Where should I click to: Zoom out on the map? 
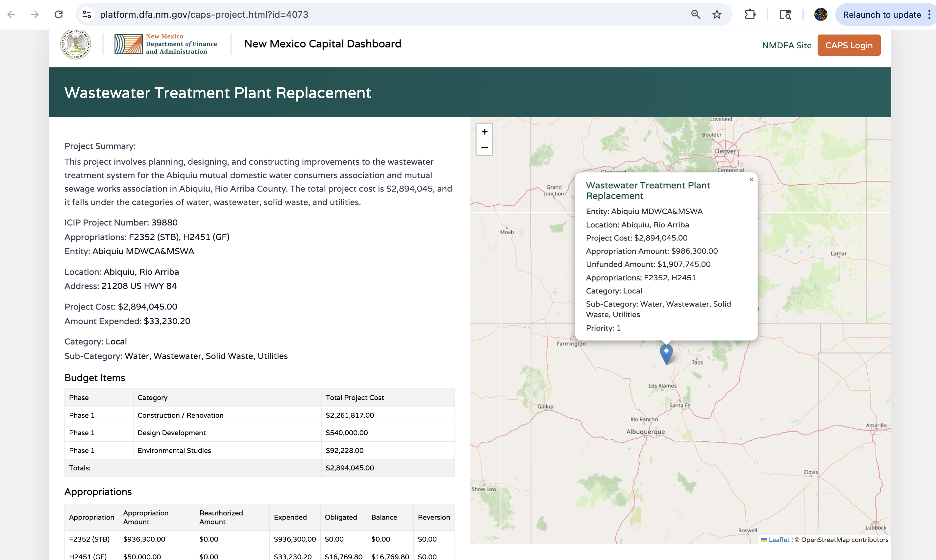484,148
